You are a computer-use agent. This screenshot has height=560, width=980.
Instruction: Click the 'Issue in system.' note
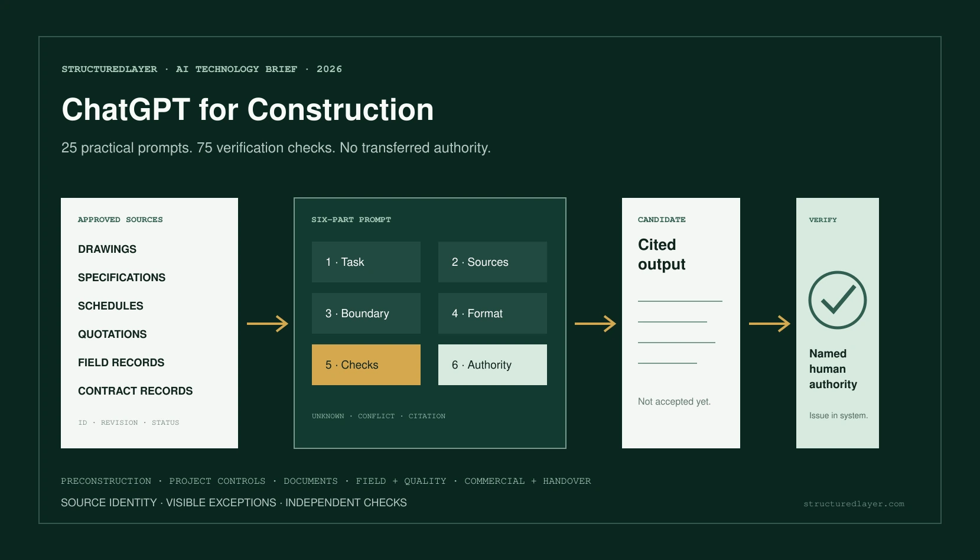point(838,415)
